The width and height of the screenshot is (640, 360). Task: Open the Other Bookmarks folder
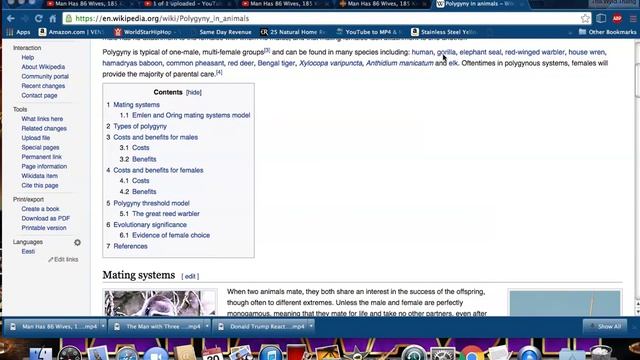pos(607,32)
